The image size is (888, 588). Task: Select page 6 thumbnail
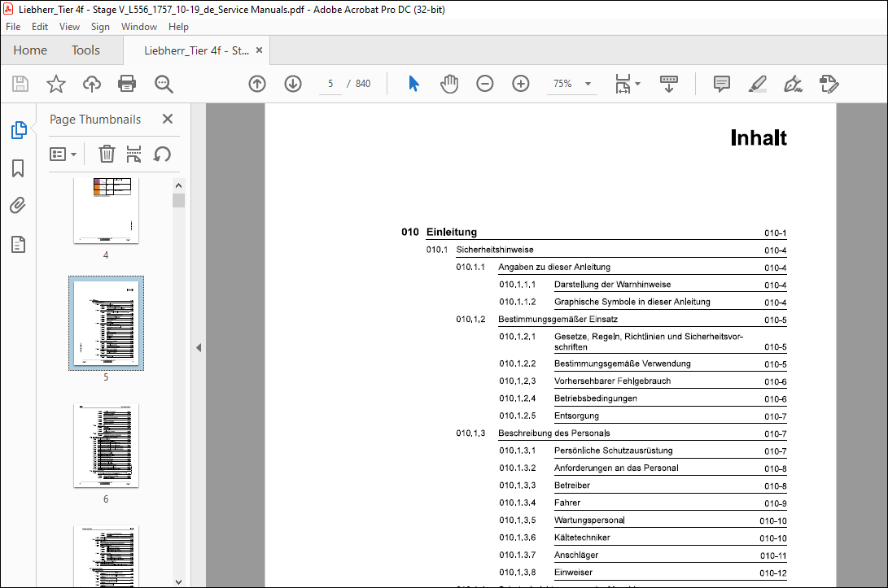tap(106, 446)
